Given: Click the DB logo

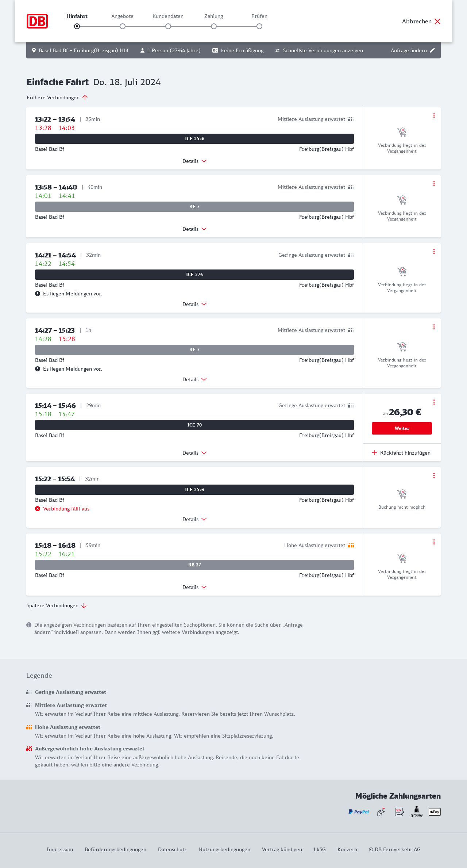Looking at the screenshot, I should [37, 21].
